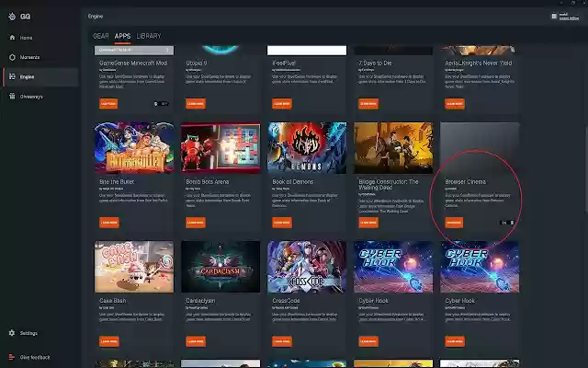
Task: Click the 'Cardaclysm' title text
Action: [200, 301]
